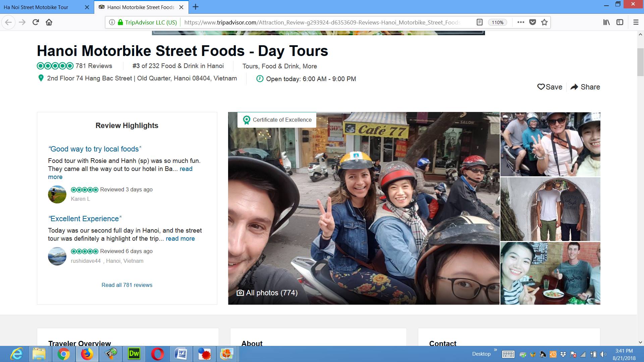This screenshot has height=362, width=644.
Task: Reset the 110% zoom level indicator
Action: 497,22
